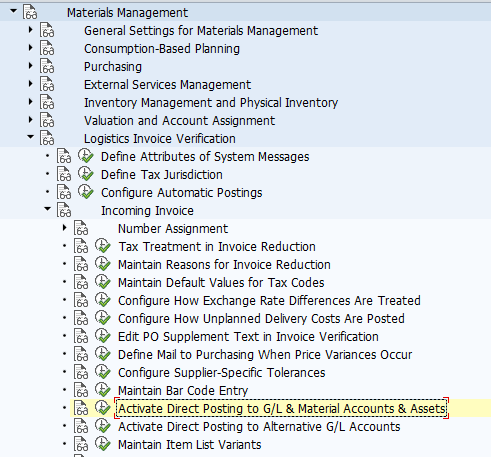Execute Maintain Default Values for Tax Codes
491x457 pixels.
click(x=103, y=282)
